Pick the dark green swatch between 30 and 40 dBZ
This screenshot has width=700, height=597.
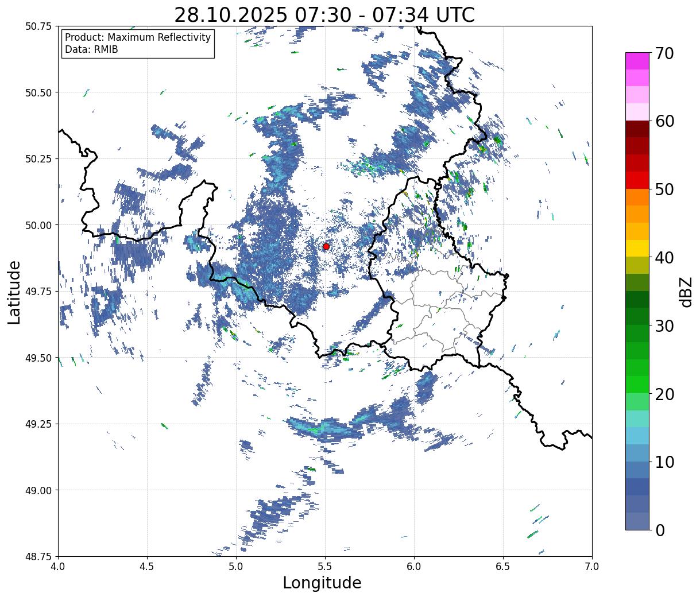637,299
